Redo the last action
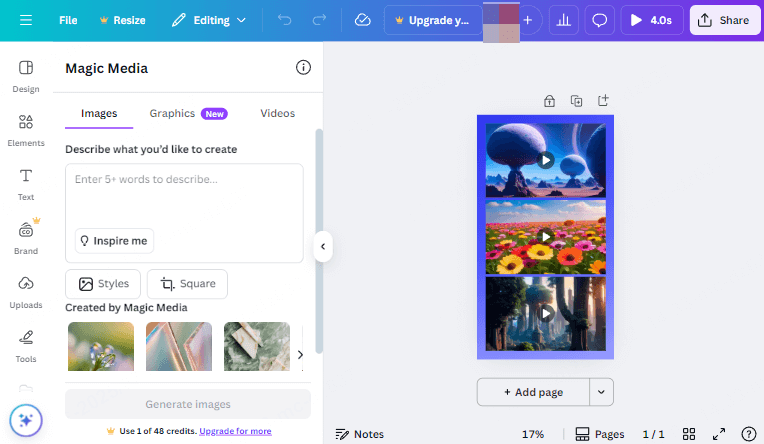The height and width of the screenshot is (444, 764). coord(319,20)
